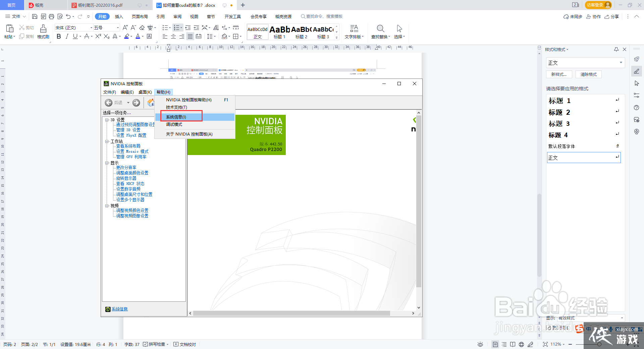The width and height of the screenshot is (644, 349).
Task: Click the Undo arrow icon
Action: 68,16
